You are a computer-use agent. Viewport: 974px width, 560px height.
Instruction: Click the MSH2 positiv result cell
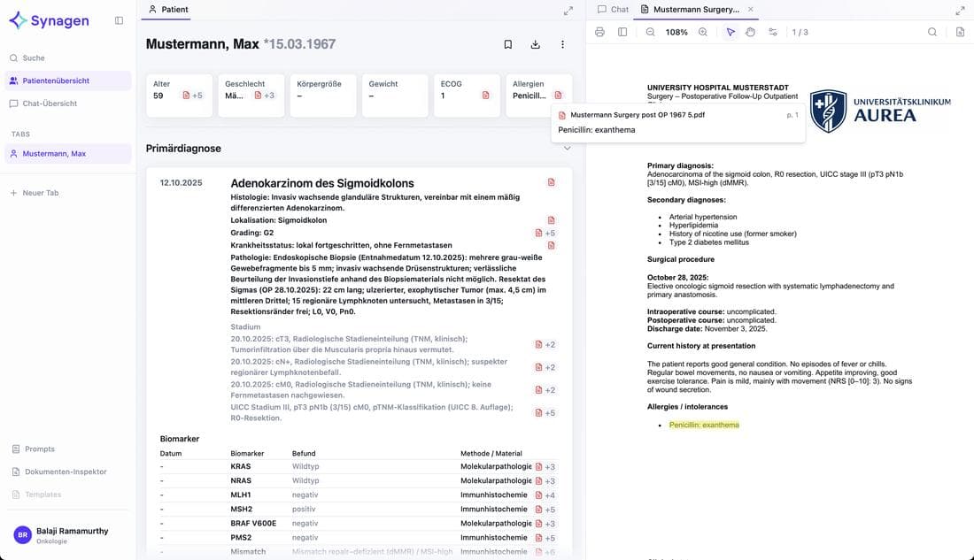click(x=304, y=510)
